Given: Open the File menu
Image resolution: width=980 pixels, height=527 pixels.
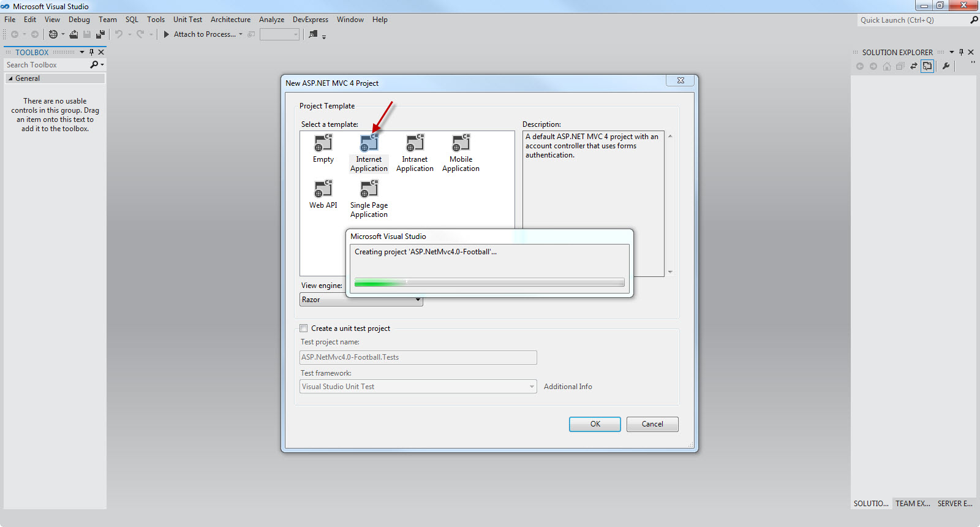Looking at the screenshot, I should coord(10,20).
